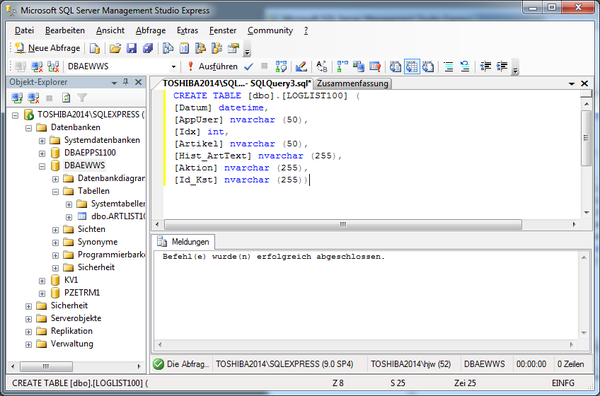Open the Bearbeiten menu

point(65,31)
